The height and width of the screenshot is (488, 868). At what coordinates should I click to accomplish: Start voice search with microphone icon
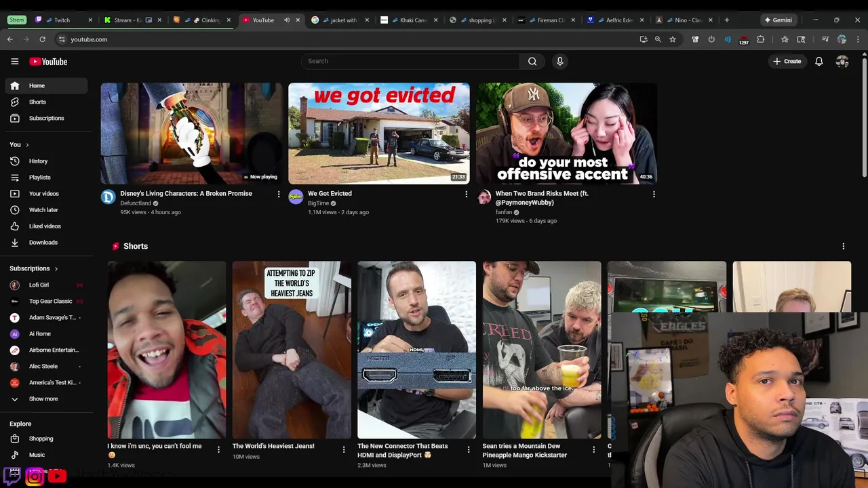(x=559, y=61)
